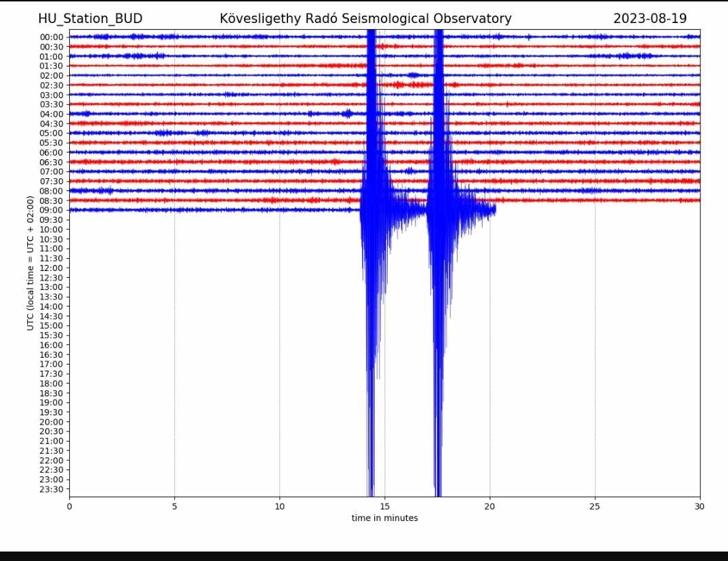Select the 00:00 time row label
This screenshot has height=561, width=728.
(x=52, y=37)
